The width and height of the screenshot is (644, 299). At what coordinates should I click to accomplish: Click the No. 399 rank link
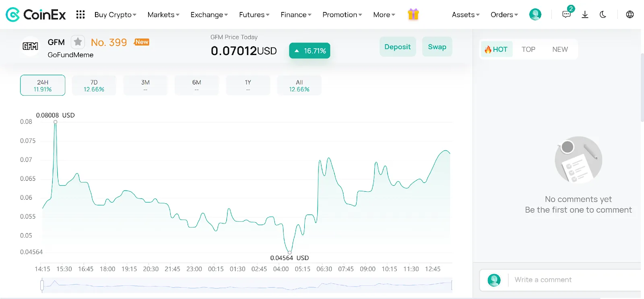click(109, 42)
